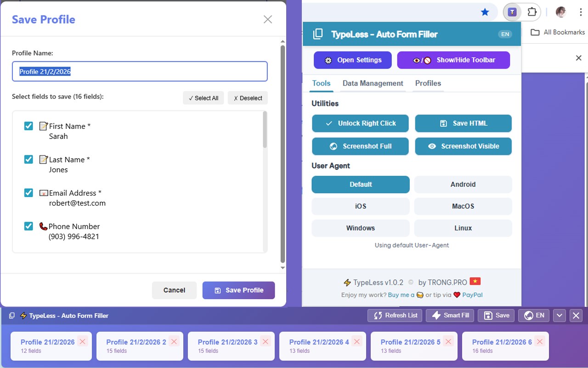This screenshot has height=368, width=588.
Task: Switch to the Profiles tab
Action: click(x=428, y=83)
